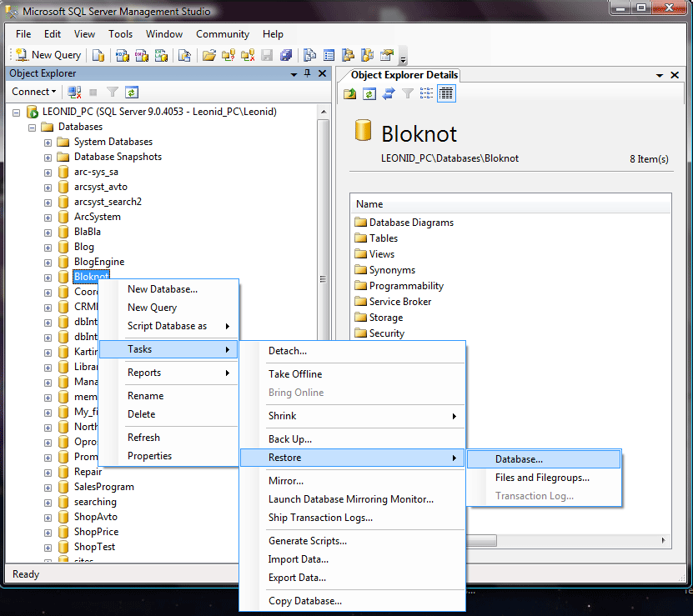Image resolution: width=693 pixels, height=616 pixels.
Task: Click the Name column header
Action: point(510,204)
